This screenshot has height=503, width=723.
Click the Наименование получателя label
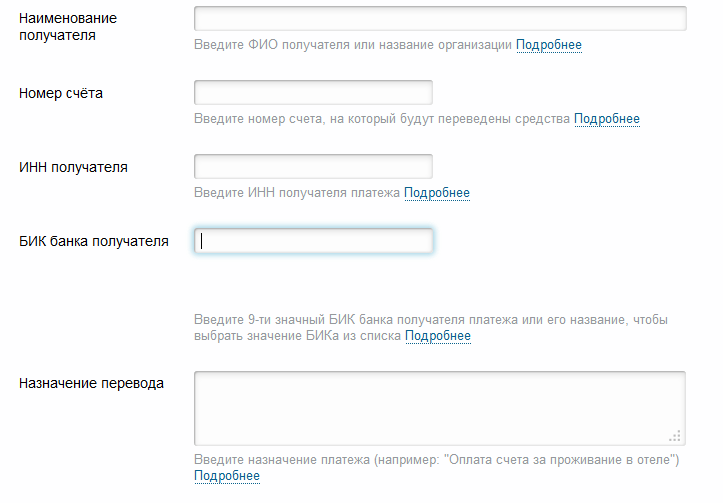(68, 27)
